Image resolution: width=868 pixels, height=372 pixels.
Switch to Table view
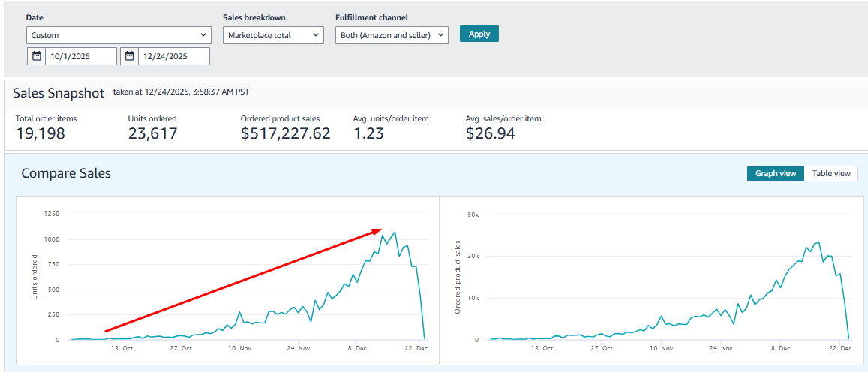pyautogui.click(x=831, y=173)
